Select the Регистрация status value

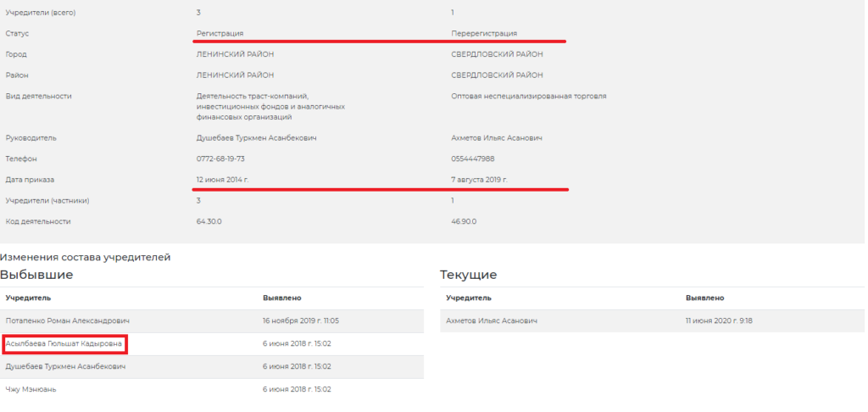(x=220, y=33)
